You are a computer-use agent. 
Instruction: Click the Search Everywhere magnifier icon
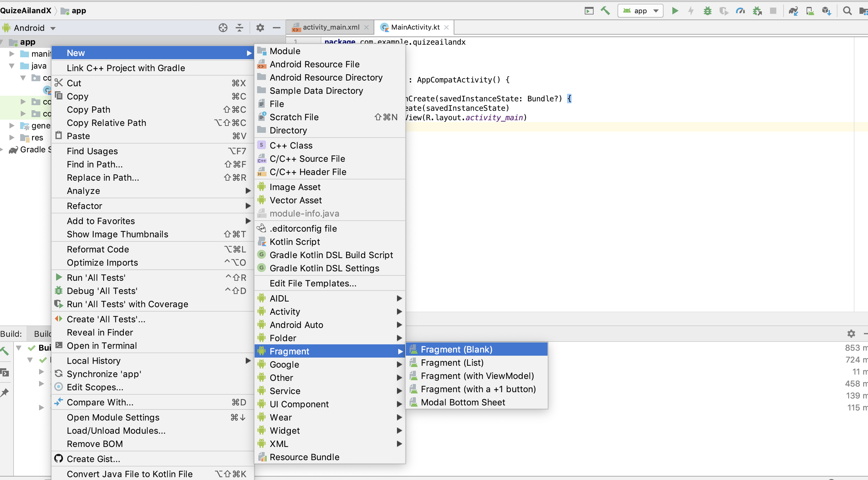[x=847, y=11]
